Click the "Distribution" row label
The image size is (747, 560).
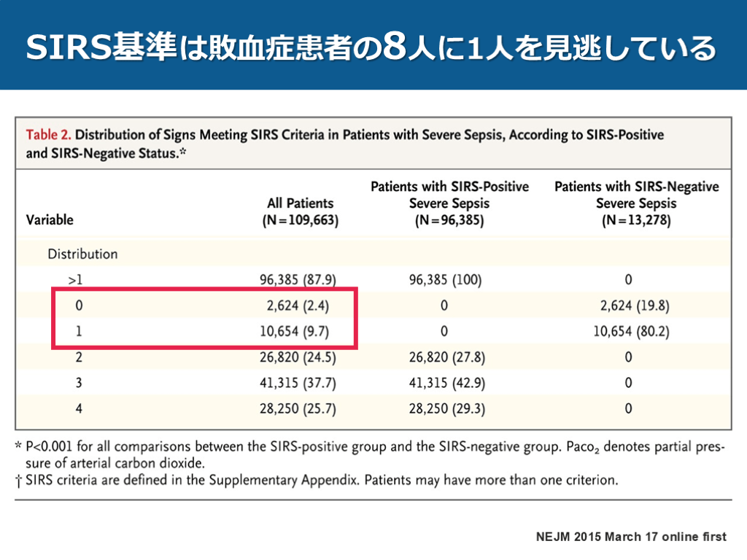(x=82, y=254)
